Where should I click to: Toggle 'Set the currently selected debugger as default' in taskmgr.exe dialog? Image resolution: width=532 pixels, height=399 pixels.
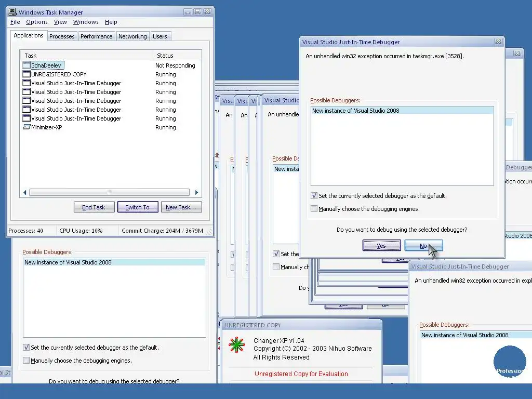pos(314,196)
